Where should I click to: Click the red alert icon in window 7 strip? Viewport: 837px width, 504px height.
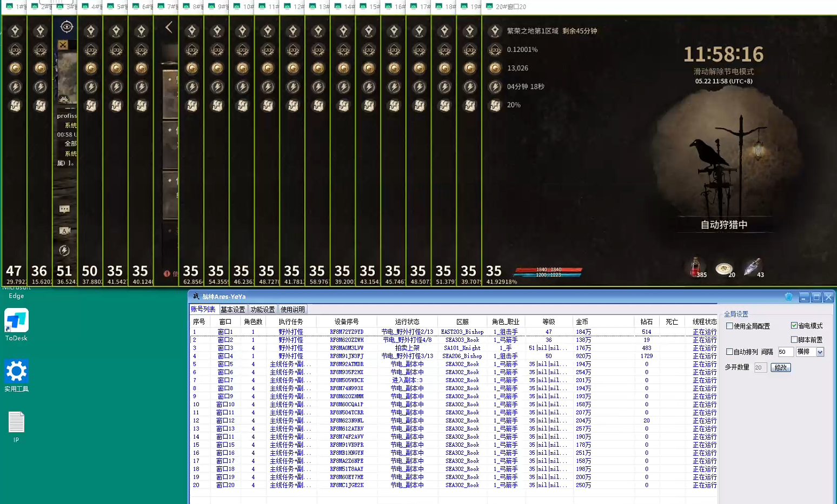coord(167,273)
